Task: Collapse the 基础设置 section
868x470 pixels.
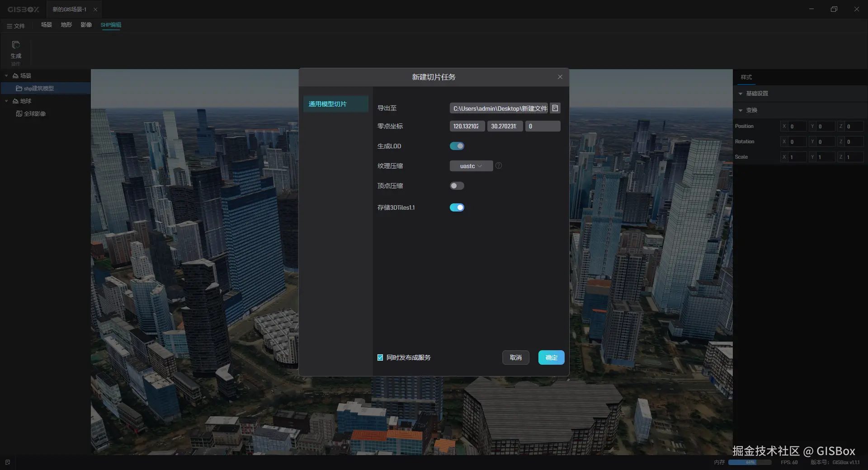Action: (x=741, y=94)
